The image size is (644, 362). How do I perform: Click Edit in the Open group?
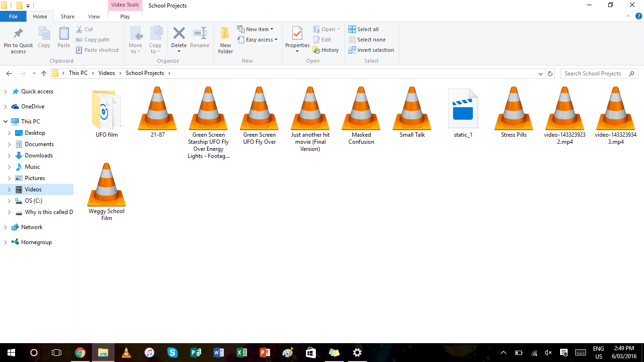[x=322, y=40]
